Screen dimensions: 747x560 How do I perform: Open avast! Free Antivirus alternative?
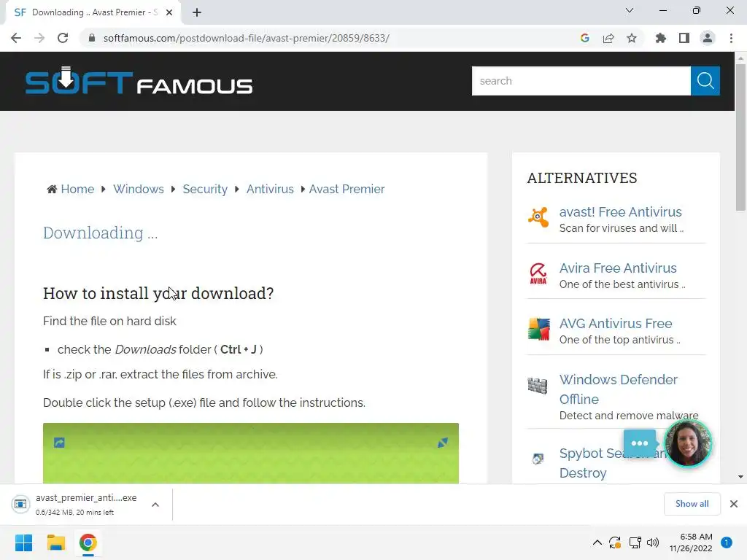click(620, 212)
